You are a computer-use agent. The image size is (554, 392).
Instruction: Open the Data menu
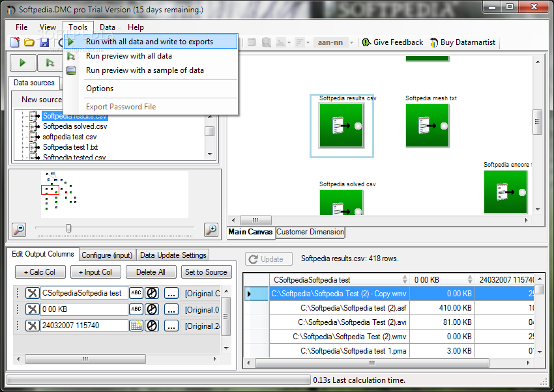pyautogui.click(x=108, y=27)
